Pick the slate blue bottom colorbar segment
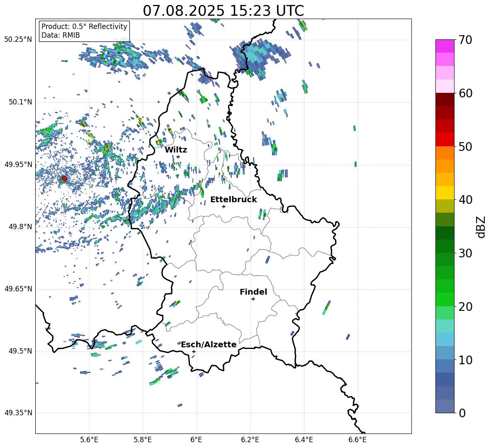The width and height of the screenshot is (491, 448). [x=445, y=406]
